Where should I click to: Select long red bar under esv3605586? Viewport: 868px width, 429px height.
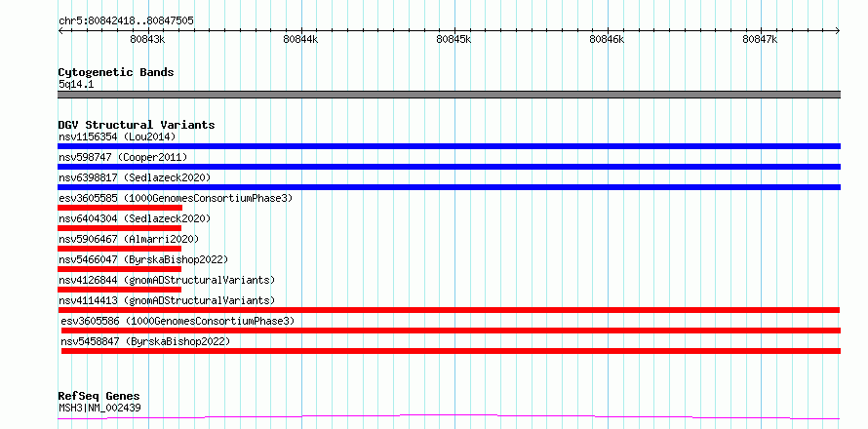tap(452, 331)
